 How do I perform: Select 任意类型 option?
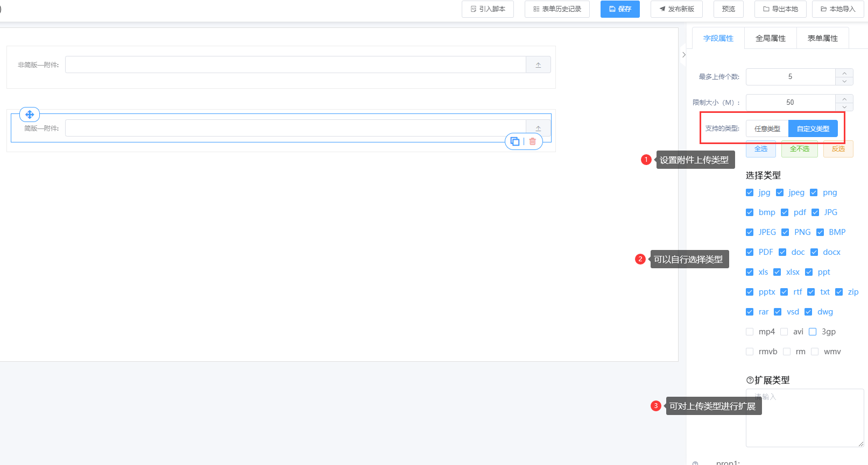(767, 128)
